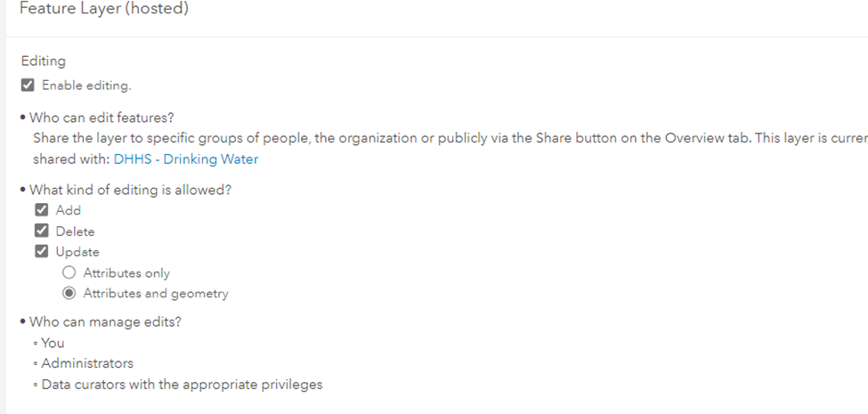The height and width of the screenshot is (414, 868).
Task: Click the 'Who can edit features?' text
Action: tap(101, 118)
